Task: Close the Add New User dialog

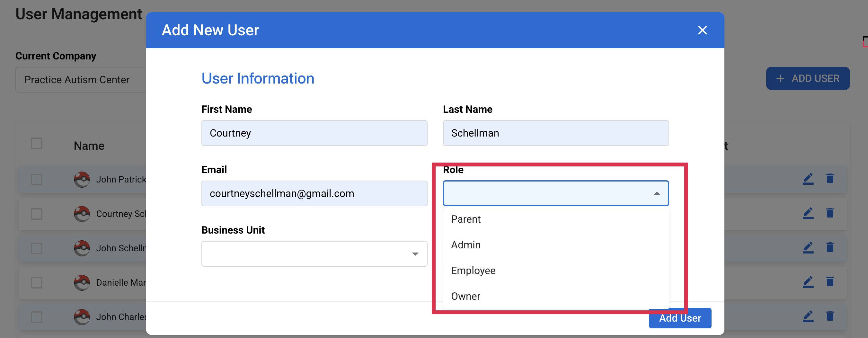Action: tap(702, 30)
